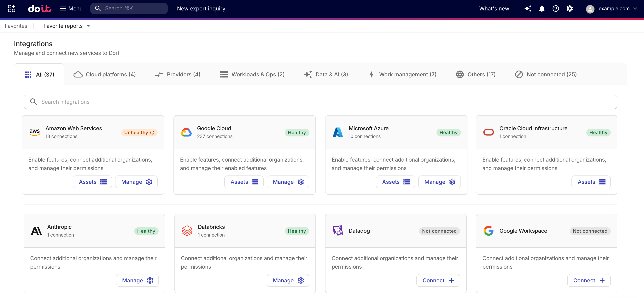The image size is (644, 298).
Task: Click the Microsoft Azure logo
Action: coord(338,132)
